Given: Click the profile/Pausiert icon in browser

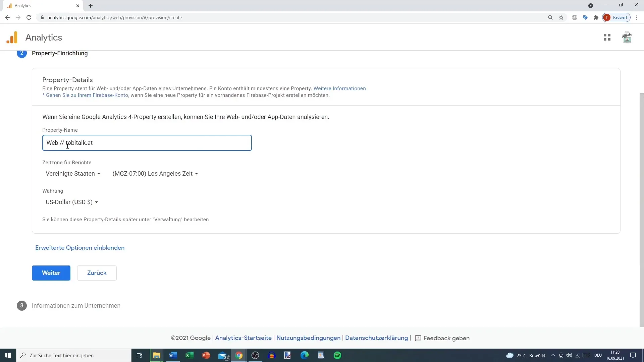Looking at the screenshot, I should pos(617,17).
